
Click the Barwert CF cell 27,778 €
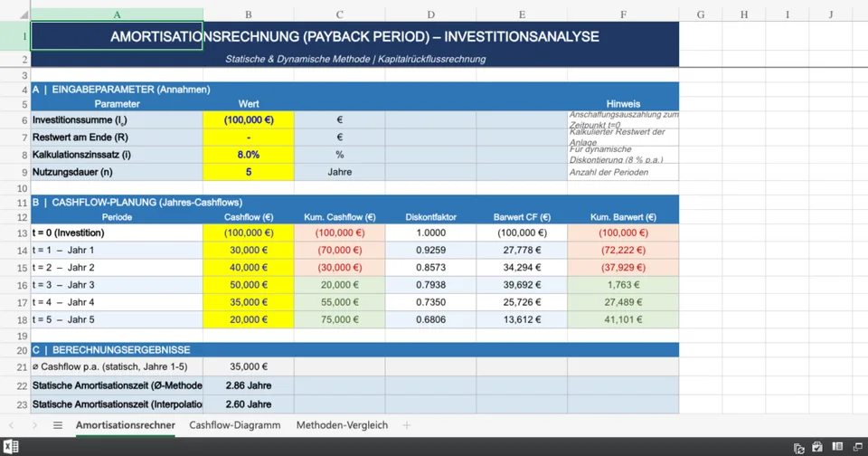522,251
